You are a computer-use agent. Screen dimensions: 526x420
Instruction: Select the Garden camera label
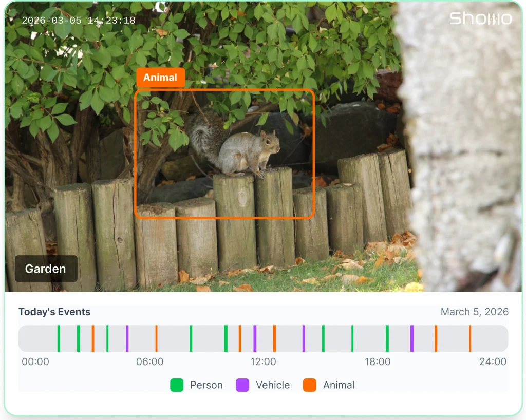coord(46,269)
